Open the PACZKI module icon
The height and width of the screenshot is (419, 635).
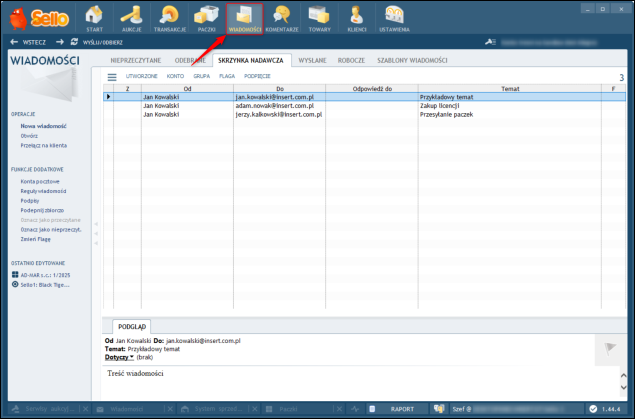point(207,19)
